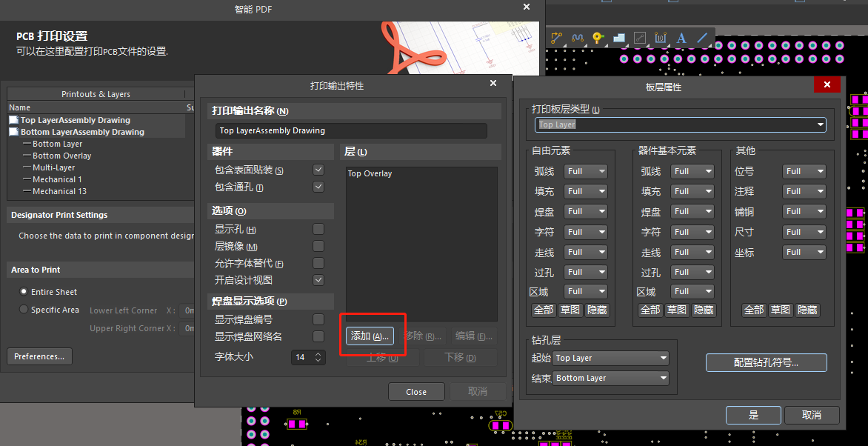Select the keepout track tool
This screenshot has width=868, height=446.
(x=640, y=39)
